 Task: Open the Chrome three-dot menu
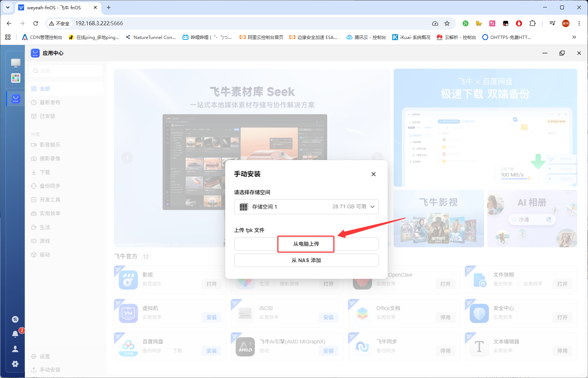(579, 23)
